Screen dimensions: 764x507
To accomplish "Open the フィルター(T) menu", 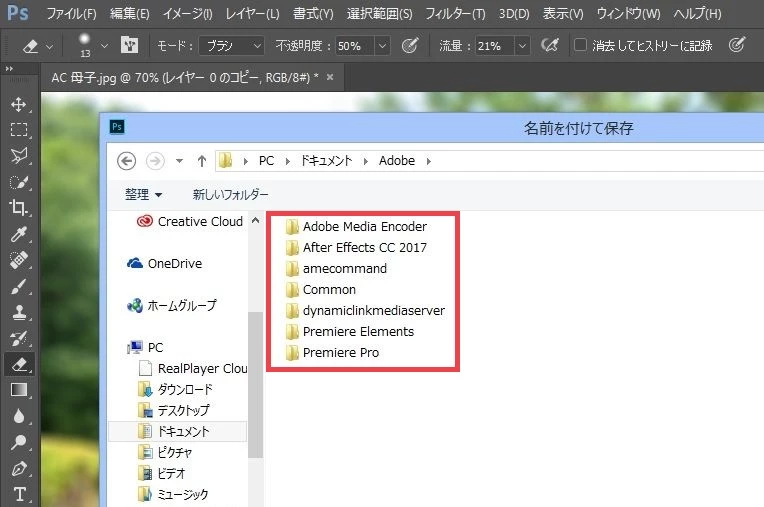I will (455, 13).
